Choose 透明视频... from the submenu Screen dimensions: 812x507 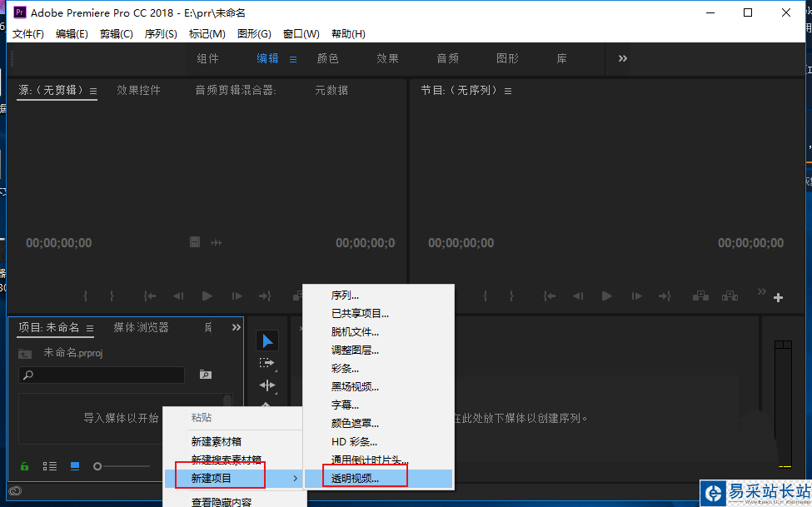[379, 478]
